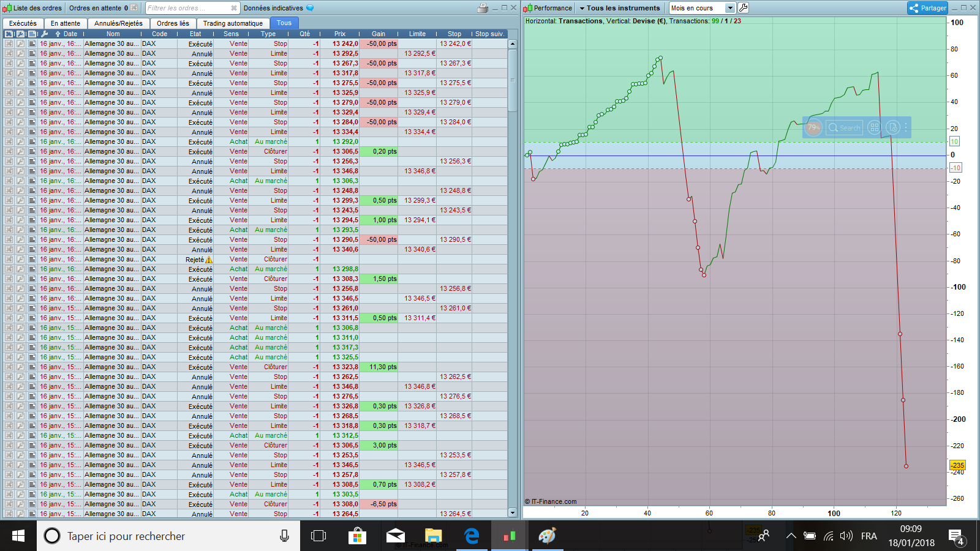Click the Ordres en attente cancel button

point(134,8)
